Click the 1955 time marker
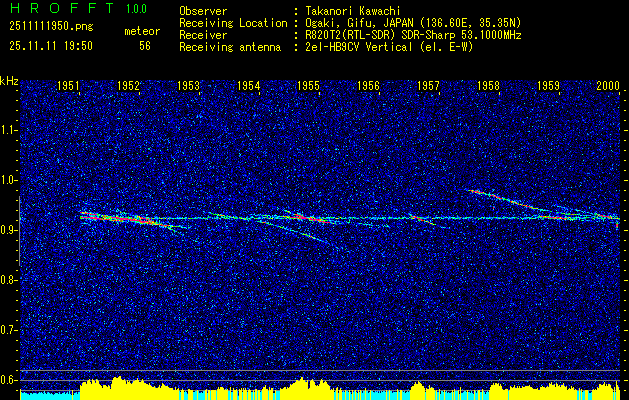The width and height of the screenshot is (629, 400). coord(308,85)
